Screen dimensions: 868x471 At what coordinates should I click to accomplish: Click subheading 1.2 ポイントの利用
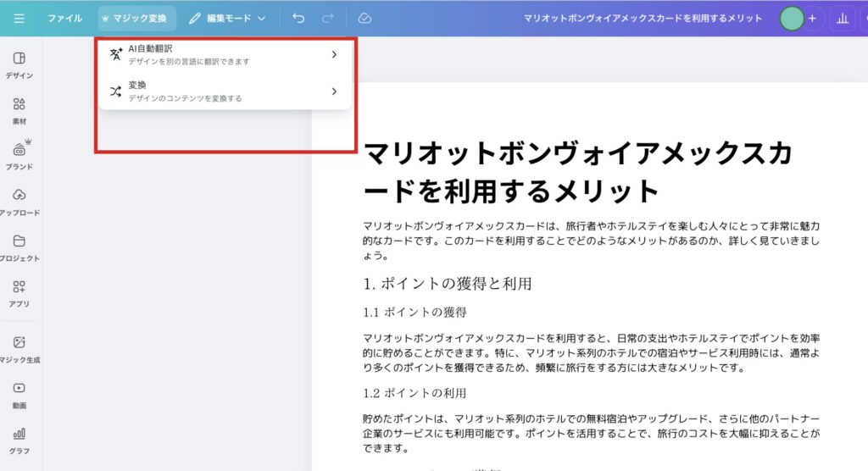(x=415, y=393)
